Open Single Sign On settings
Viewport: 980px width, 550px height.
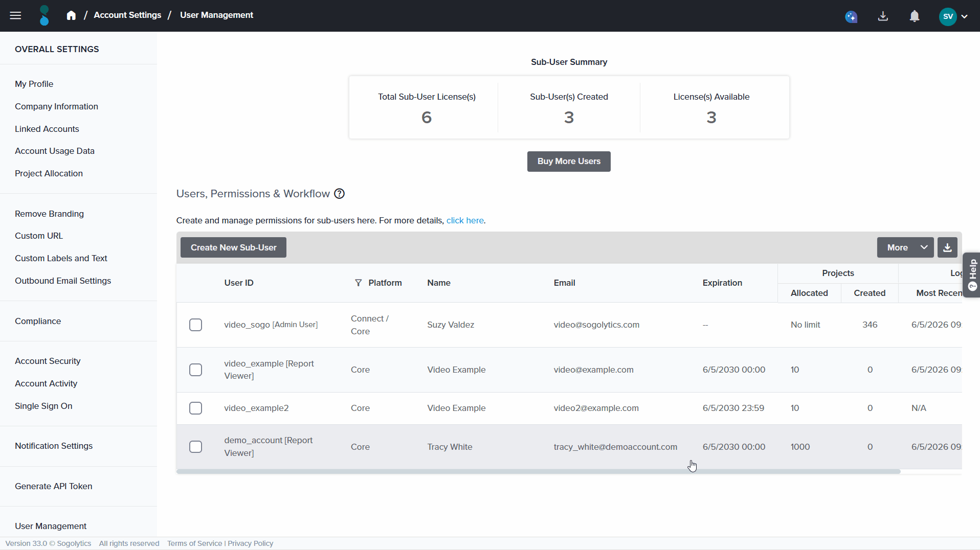[43, 406]
